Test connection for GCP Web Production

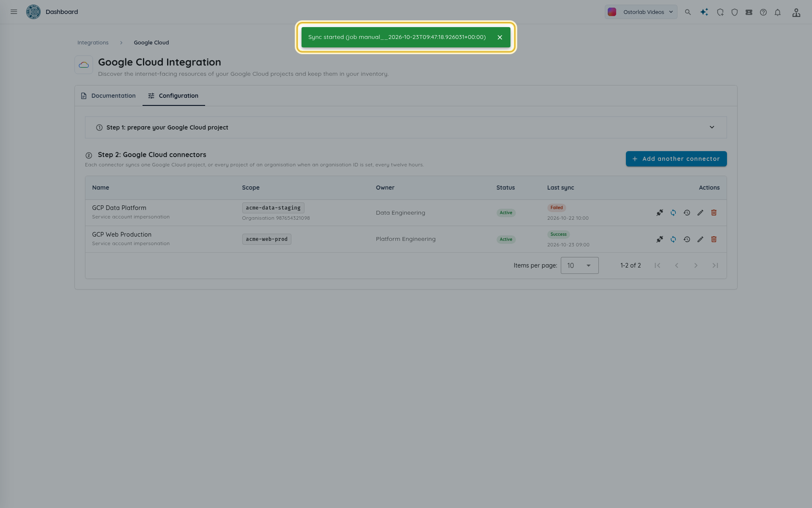point(660,239)
